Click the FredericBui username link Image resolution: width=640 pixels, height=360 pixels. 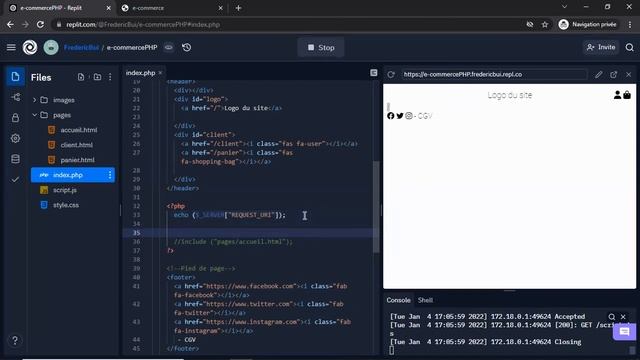(x=81, y=47)
